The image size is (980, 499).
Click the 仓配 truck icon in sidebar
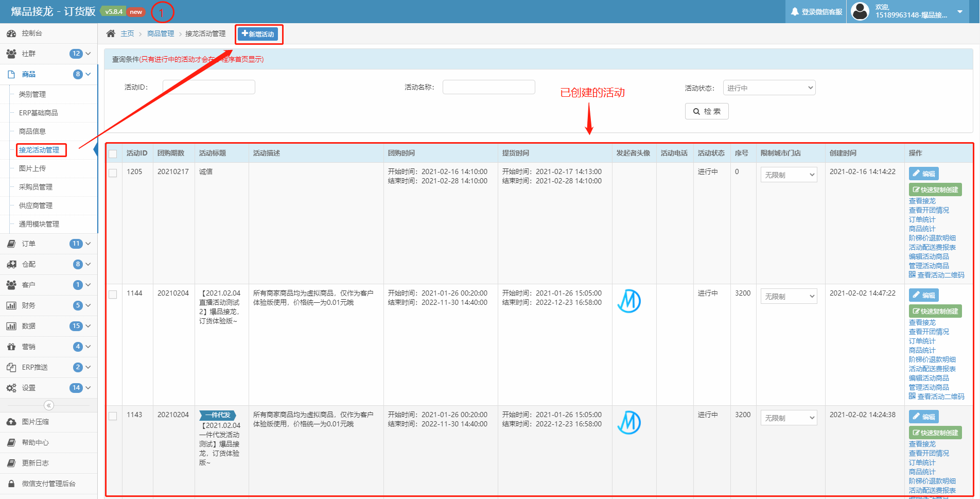[11, 264]
